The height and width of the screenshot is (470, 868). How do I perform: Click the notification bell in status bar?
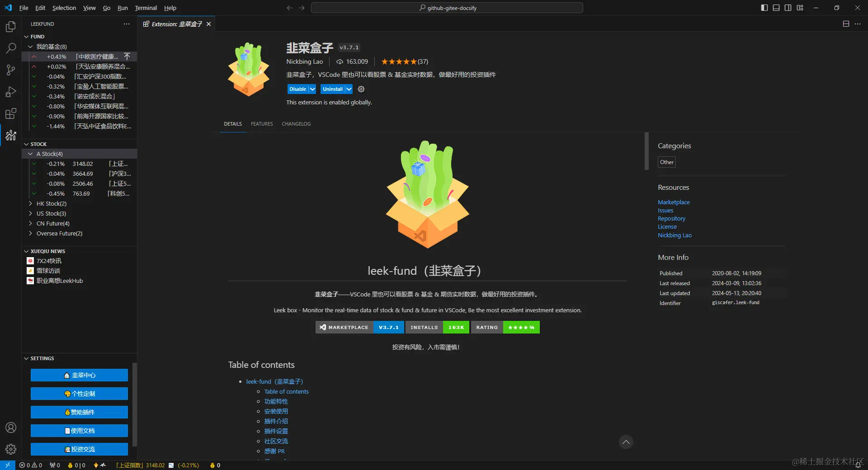coord(858,465)
